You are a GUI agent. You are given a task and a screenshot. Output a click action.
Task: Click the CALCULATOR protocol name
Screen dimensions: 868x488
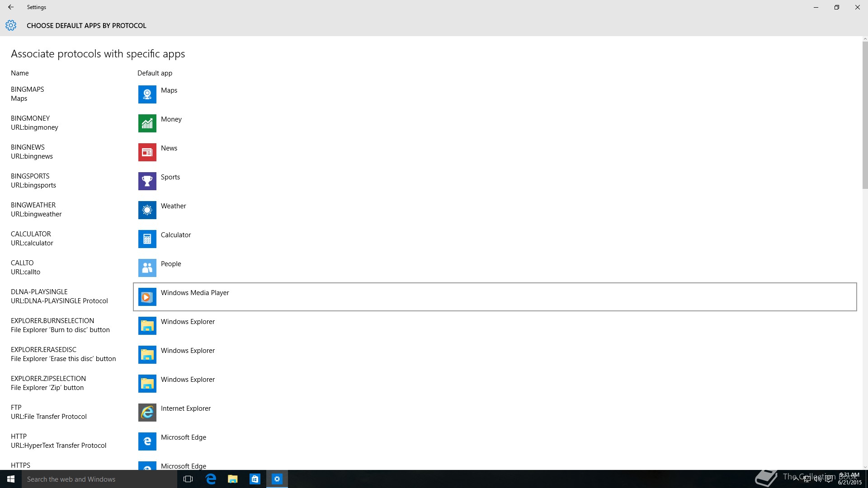click(31, 234)
